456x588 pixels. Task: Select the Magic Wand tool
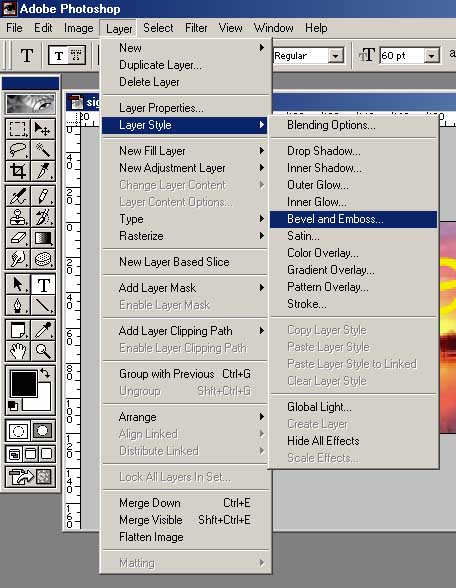coord(43,150)
